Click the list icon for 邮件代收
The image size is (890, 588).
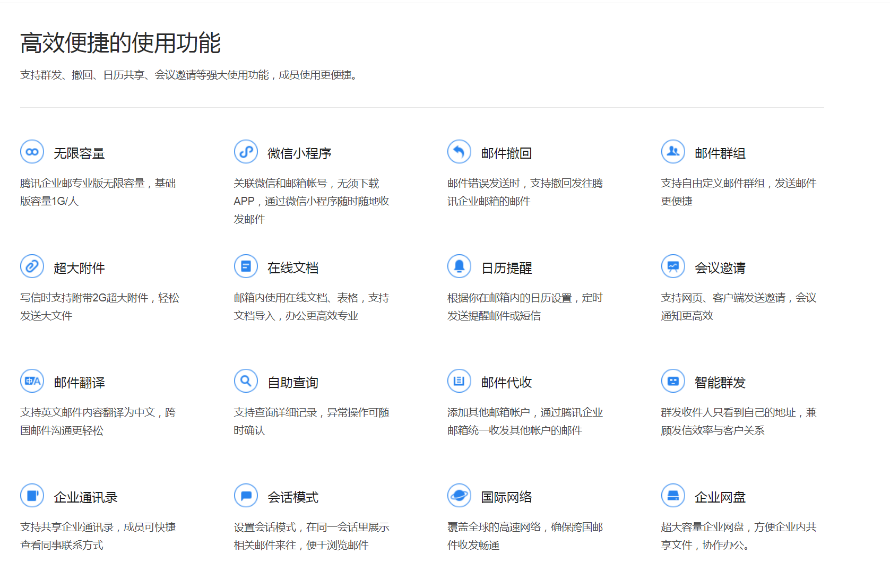[459, 381]
